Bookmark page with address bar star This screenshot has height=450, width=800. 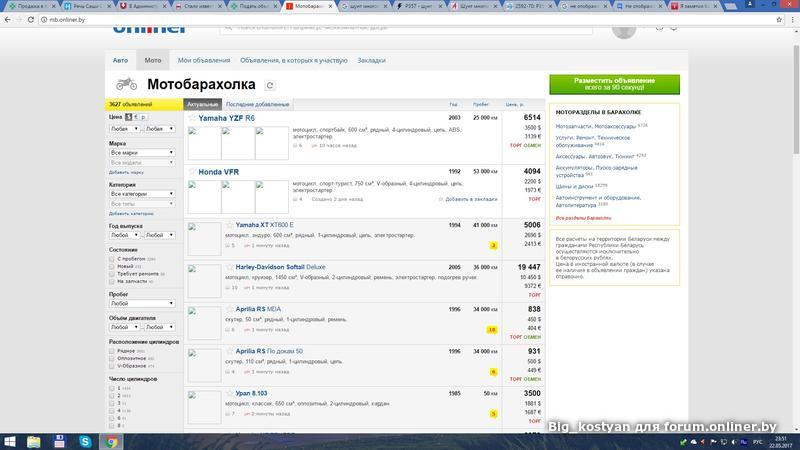pyautogui.click(x=779, y=19)
